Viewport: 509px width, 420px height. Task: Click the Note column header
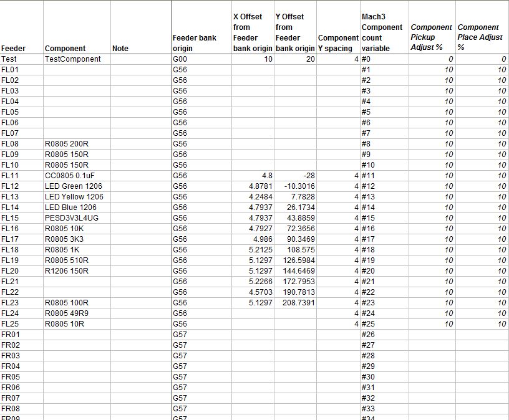click(120, 48)
